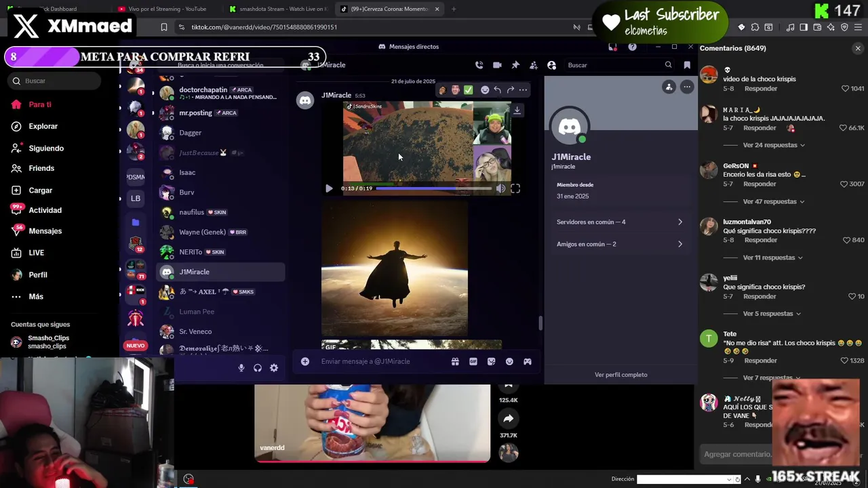Screen dimensions: 868x488
Task: Open Discord help question mark icon
Action: (x=632, y=47)
